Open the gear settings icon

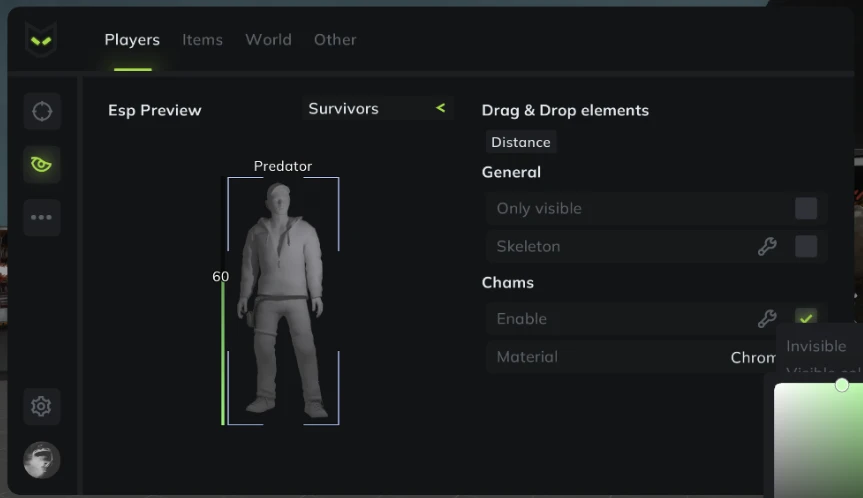coord(41,406)
